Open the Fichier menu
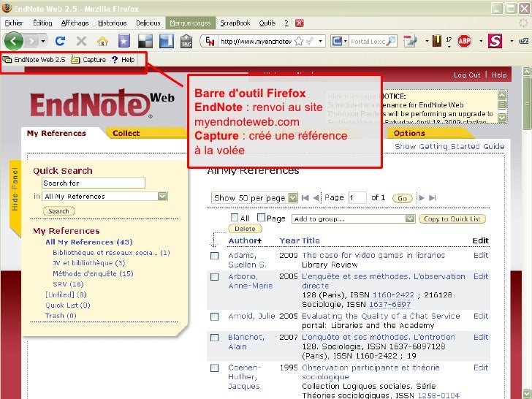Viewport: 532px width, 399px height. [14, 23]
